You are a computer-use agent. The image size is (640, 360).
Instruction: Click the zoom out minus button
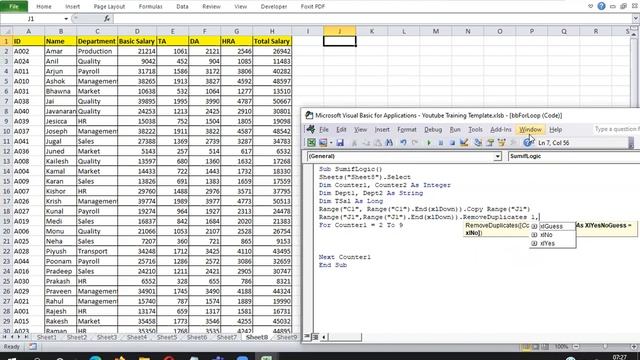coord(576,347)
